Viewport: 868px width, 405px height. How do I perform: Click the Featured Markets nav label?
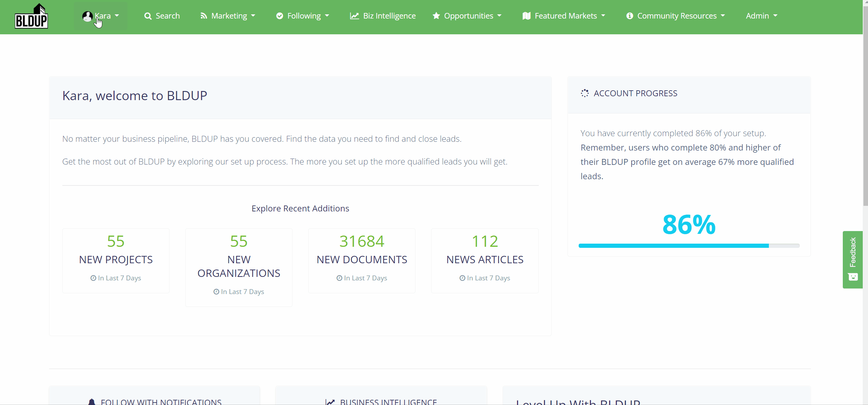566,16
